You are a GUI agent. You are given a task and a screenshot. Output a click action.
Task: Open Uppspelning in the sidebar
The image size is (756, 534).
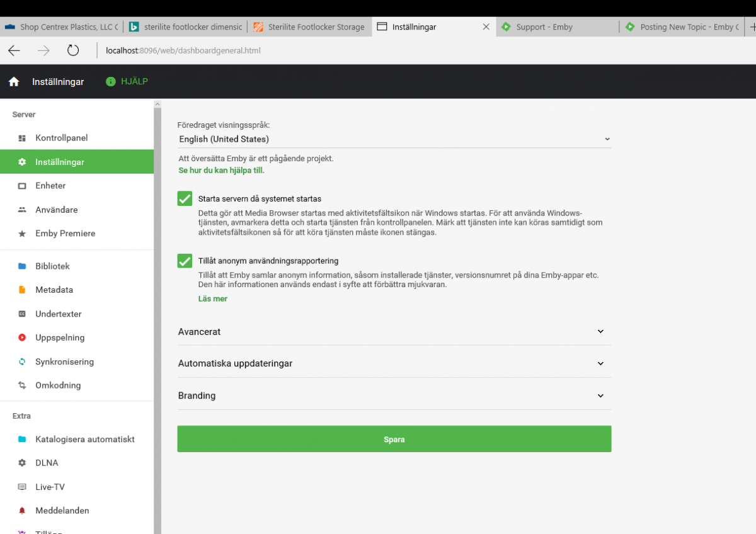tap(77, 338)
